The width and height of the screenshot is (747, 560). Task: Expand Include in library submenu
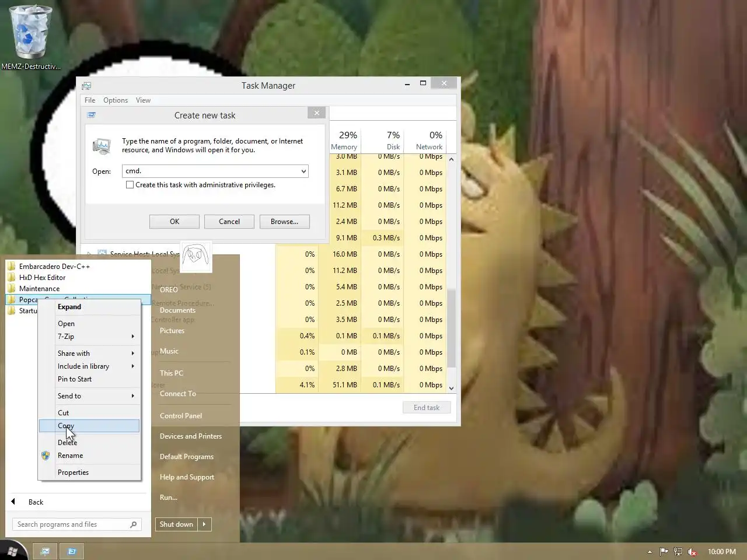(x=133, y=366)
